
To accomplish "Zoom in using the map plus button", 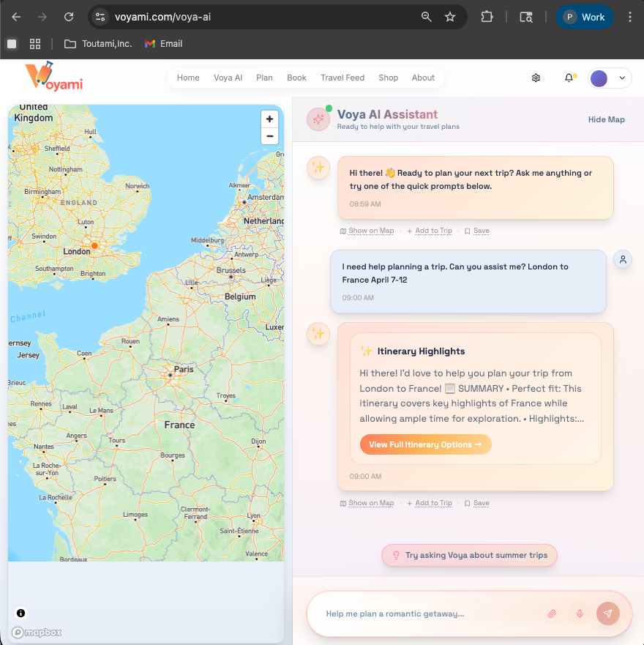I will (x=269, y=119).
